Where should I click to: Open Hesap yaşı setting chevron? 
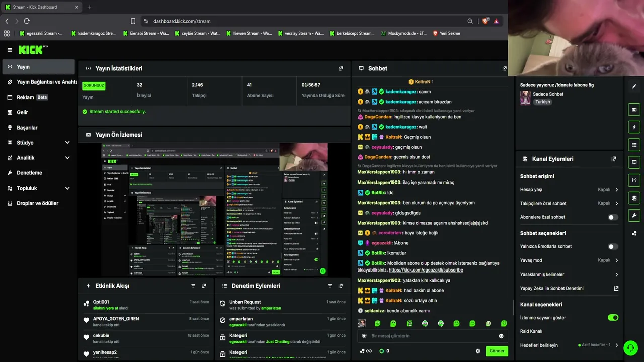pos(616,190)
